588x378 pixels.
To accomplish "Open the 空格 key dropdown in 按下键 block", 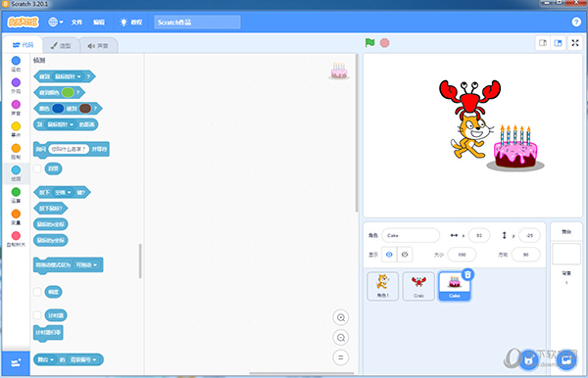I will [x=63, y=193].
